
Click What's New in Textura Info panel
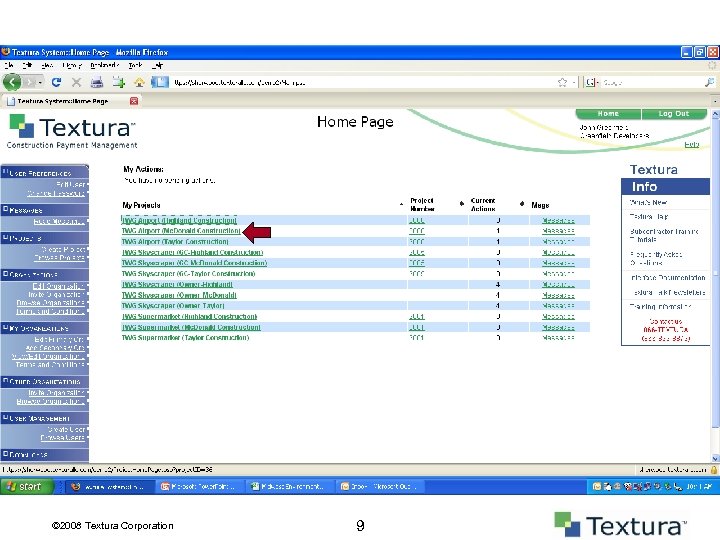click(x=648, y=202)
